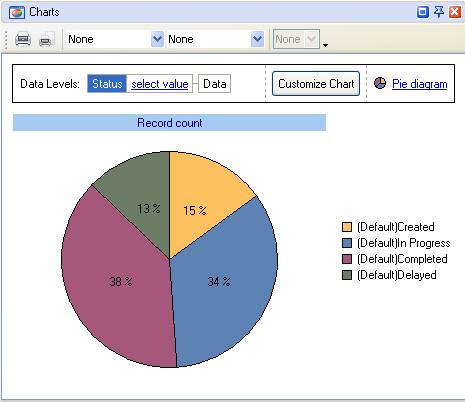Click the pie diagram icon
Viewport: 465px width, 402px height.
[380, 83]
